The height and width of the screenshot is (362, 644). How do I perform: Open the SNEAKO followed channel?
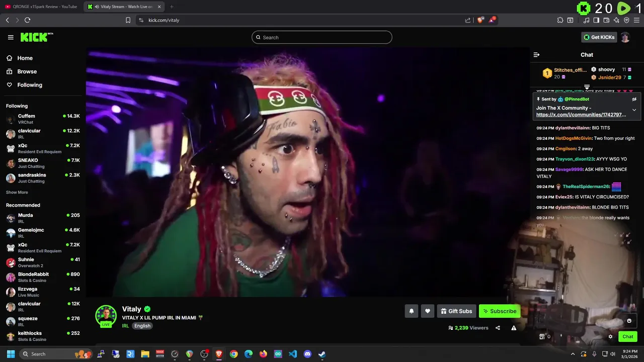point(43,163)
